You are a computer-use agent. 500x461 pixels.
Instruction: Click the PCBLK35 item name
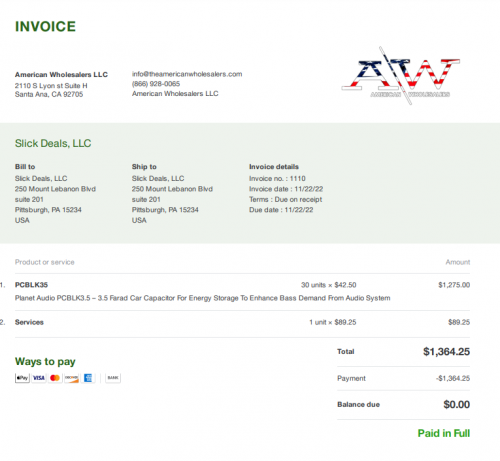point(31,285)
